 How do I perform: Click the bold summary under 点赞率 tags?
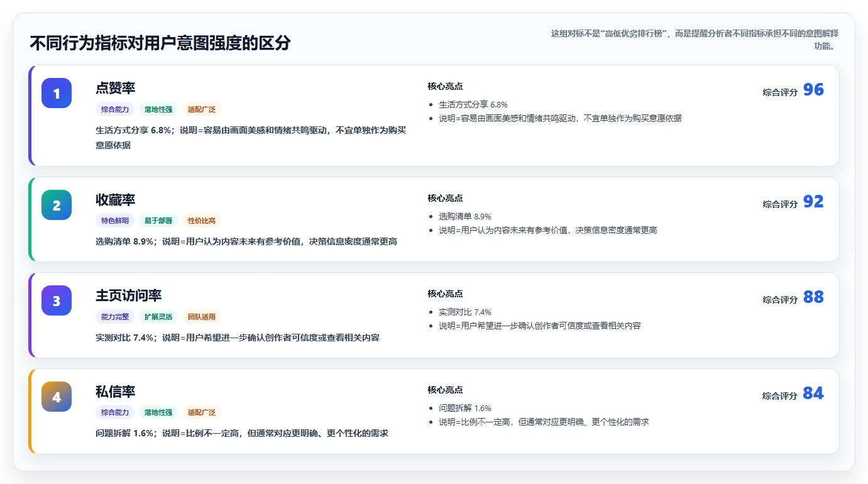[x=251, y=138]
